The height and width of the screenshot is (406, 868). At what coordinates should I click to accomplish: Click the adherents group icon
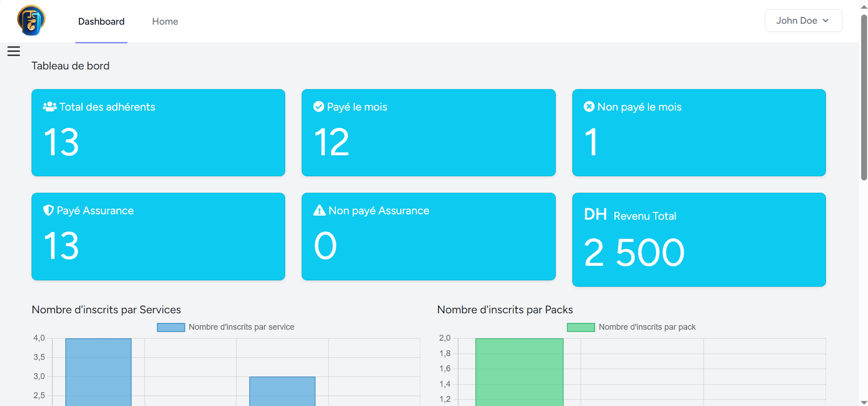click(50, 106)
